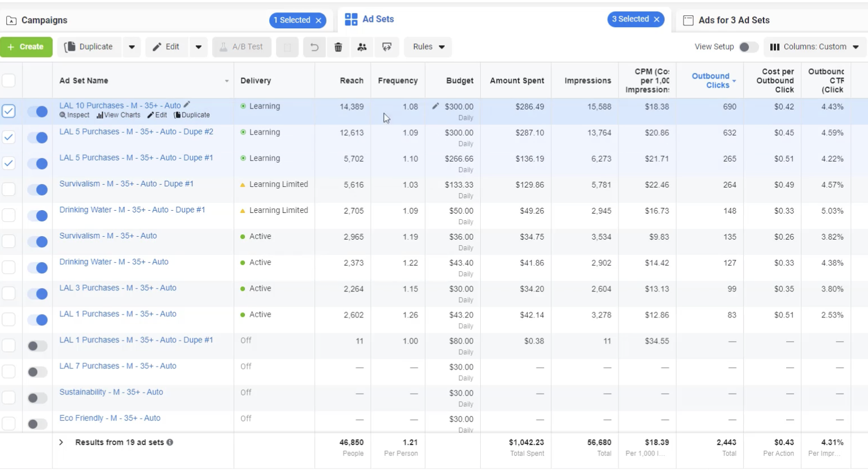
Task: Sort by the Reach column header
Action: [x=352, y=81]
